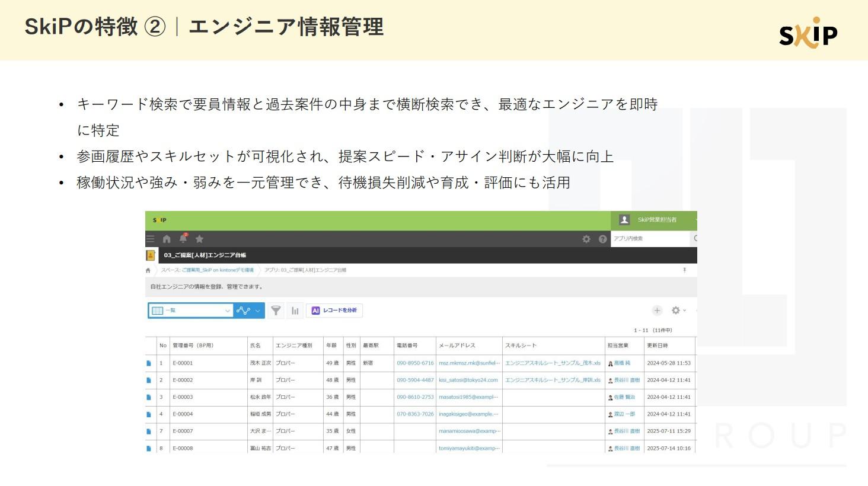Screen dimensions: 868x486
Task: Open the app settings gear dropdown in the view toolbar
Action: (678, 311)
